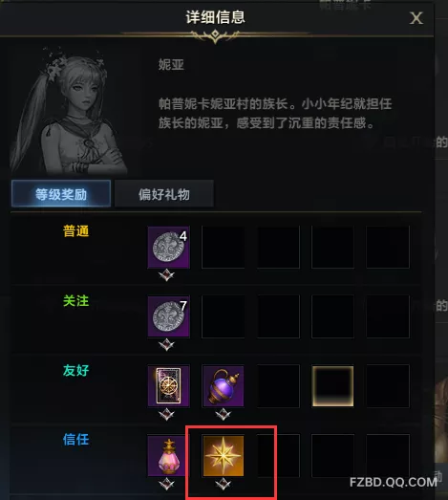448x500 pixels.
Task: Close the 详细信息 window
Action: 416,18
